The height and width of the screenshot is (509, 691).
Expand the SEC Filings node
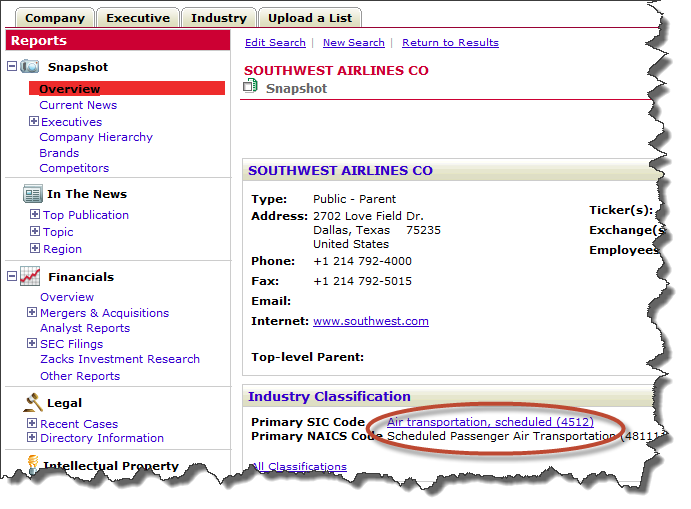[32, 343]
